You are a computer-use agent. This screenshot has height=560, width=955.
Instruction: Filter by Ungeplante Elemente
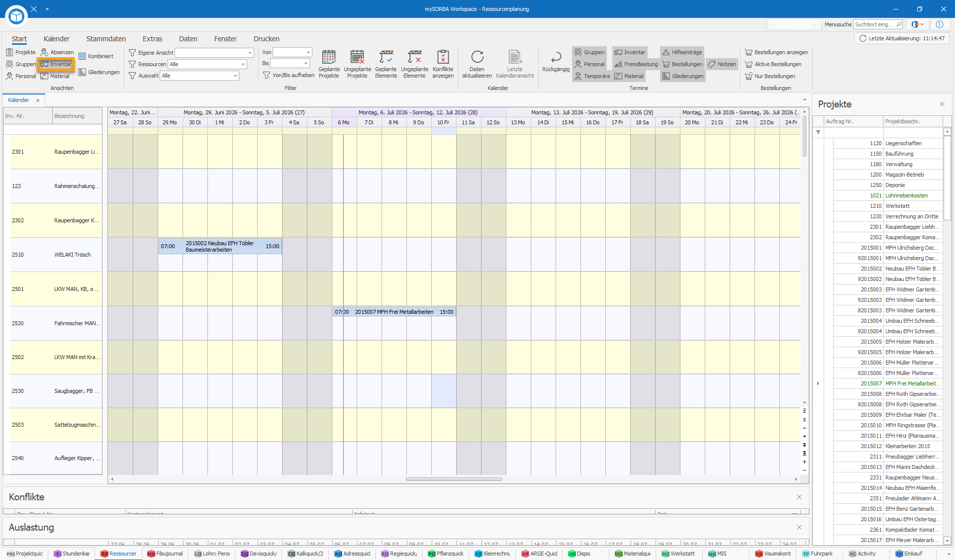point(414,64)
